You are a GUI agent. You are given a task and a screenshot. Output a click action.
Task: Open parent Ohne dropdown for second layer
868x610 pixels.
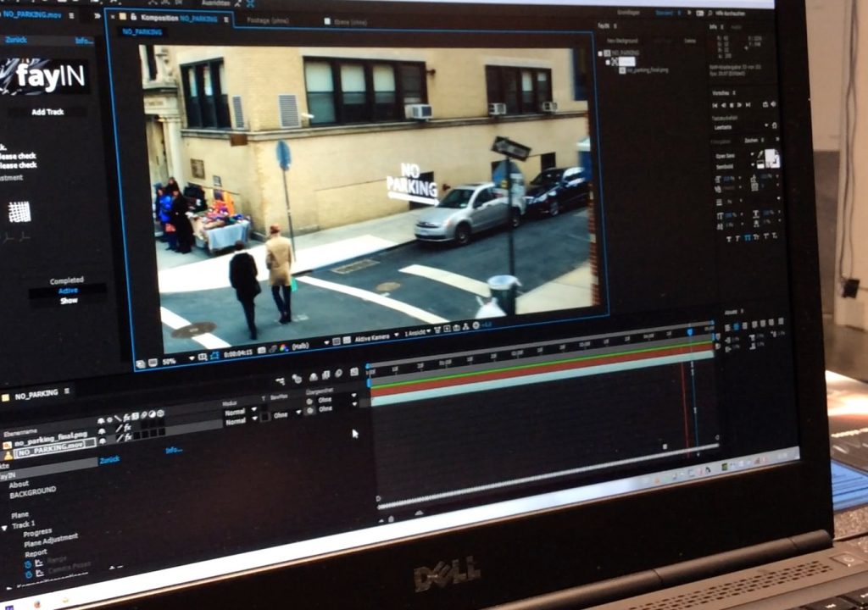click(337, 408)
